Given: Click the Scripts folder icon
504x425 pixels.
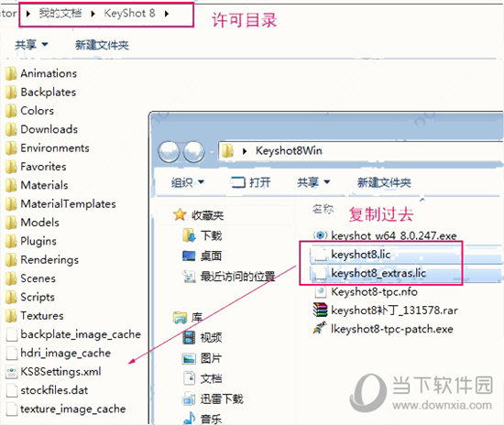Looking at the screenshot, I should point(11,297).
